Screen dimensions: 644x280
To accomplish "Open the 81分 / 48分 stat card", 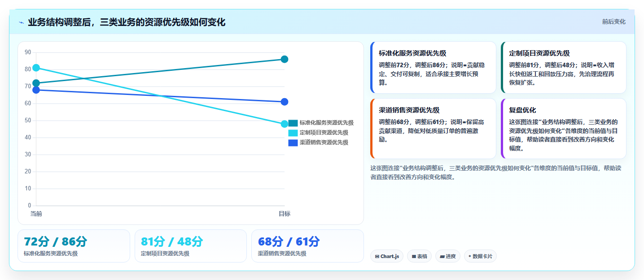I will point(191,246).
